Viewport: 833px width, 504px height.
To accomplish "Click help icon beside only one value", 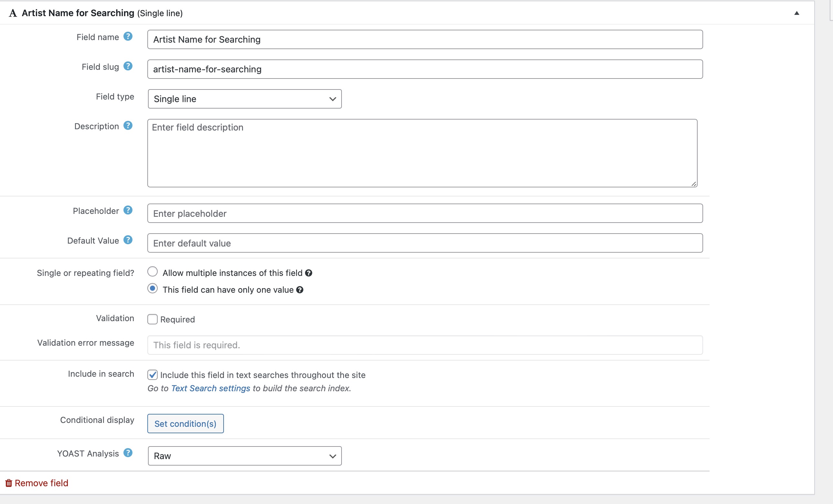I will tap(300, 290).
